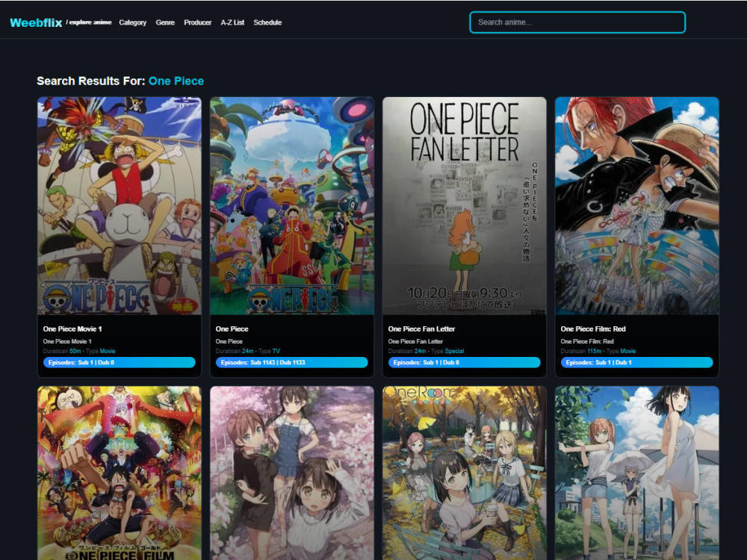The height and width of the screenshot is (560, 747).
Task: Open the One Room autumn park poster
Action: click(x=465, y=473)
